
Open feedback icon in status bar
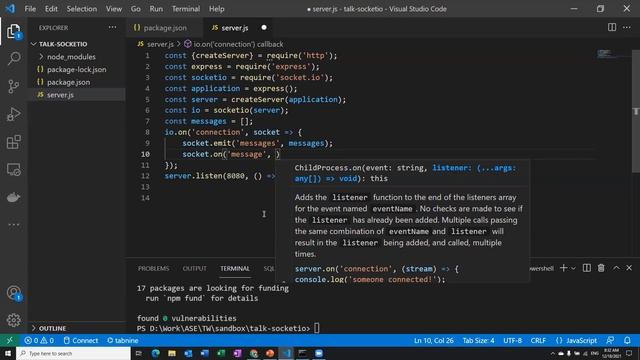610,340
